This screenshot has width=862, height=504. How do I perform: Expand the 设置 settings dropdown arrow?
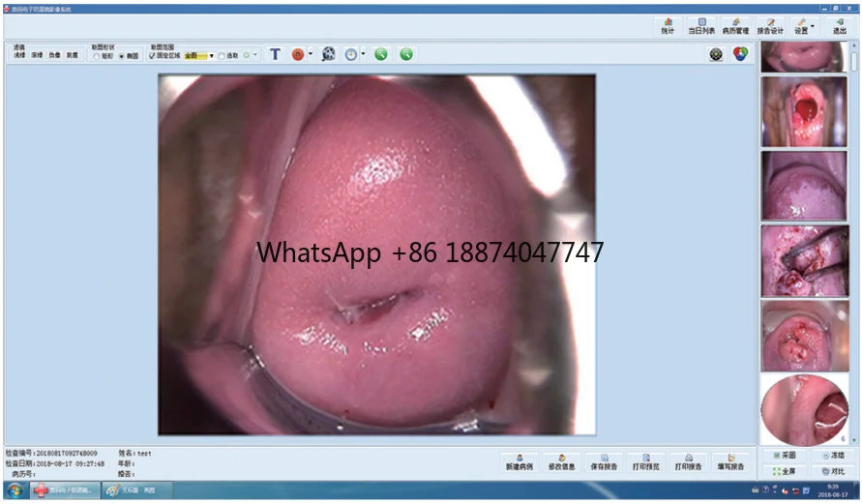pyautogui.click(x=813, y=26)
